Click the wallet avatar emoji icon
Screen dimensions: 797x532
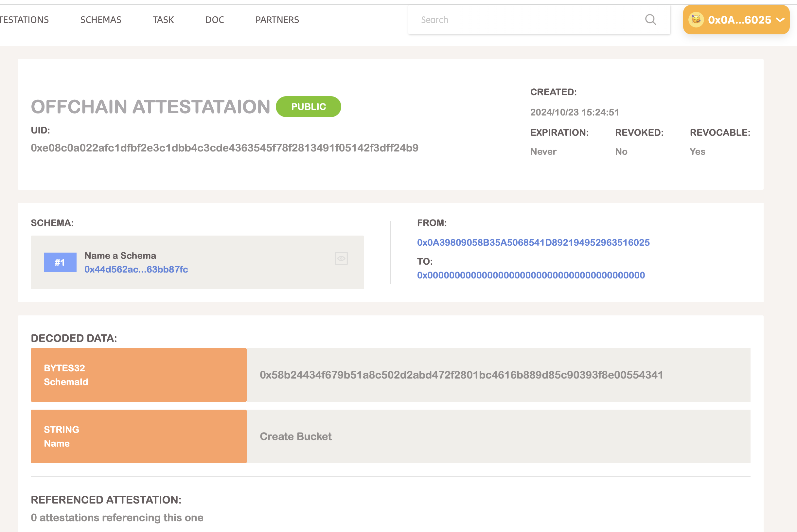click(x=696, y=20)
